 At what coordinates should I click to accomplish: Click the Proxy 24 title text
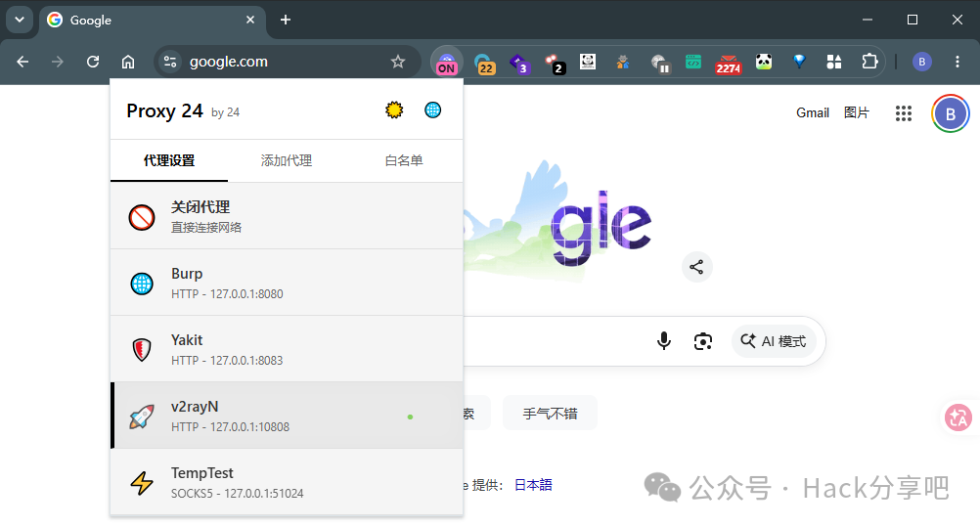pos(164,110)
